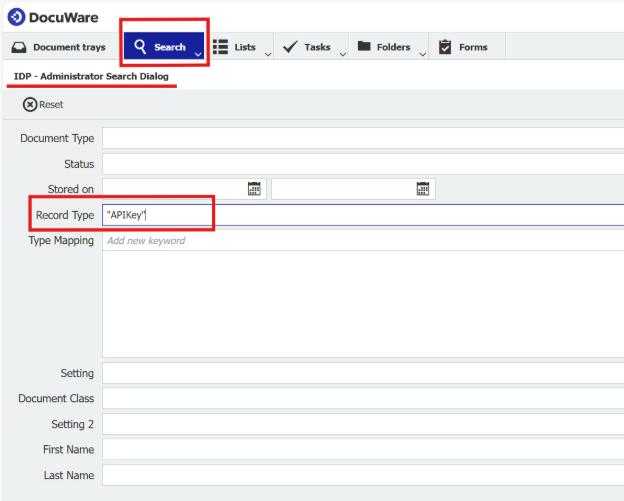Expand the Folders dropdown arrow
The width and height of the screenshot is (624, 501).
[x=421, y=54]
